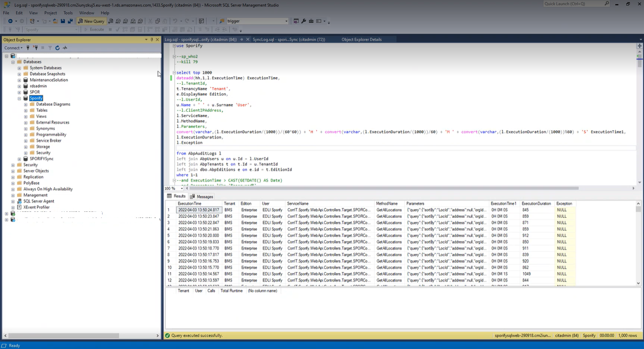
Task: Click the Disconnect icon in Object Explorer
Action: (x=36, y=48)
